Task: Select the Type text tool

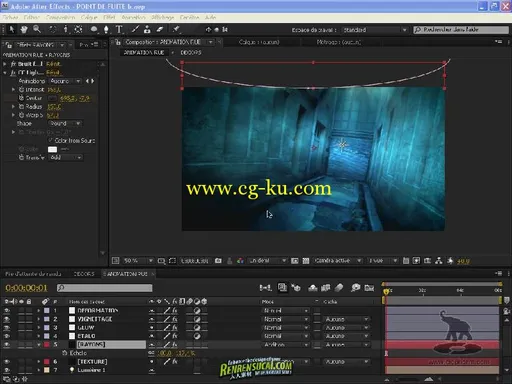Action: point(119,29)
